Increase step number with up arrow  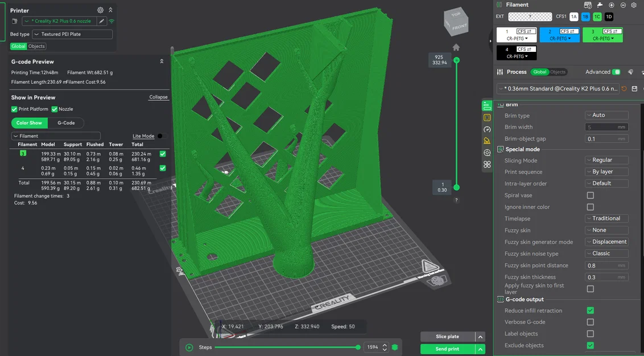tap(385, 345)
